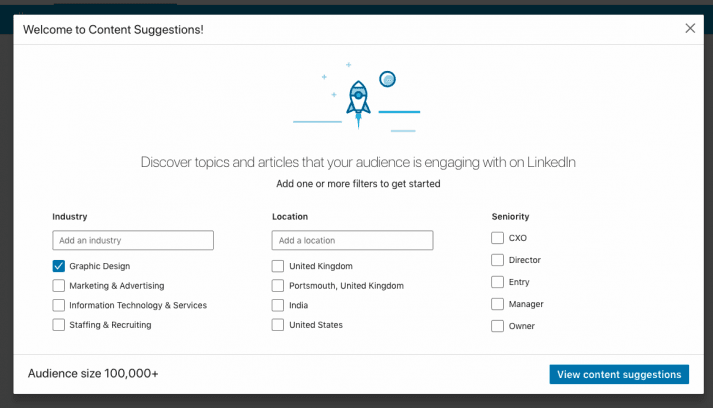Viewport: 713px width, 408px height.
Task: Focus the Add a location field
Action: 352,240
